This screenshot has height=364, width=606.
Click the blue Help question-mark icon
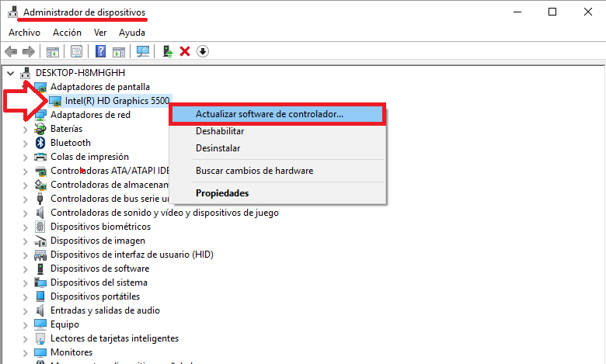pos(100,51)
